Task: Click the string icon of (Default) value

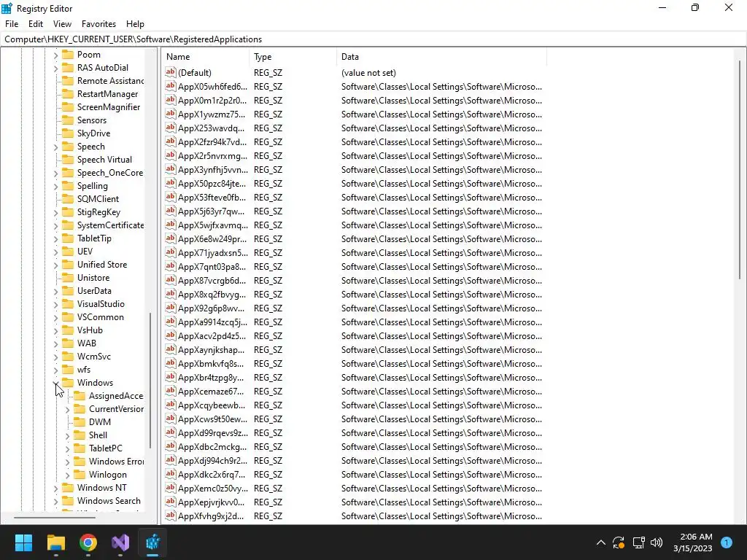Action: pyautogui.click(x=171, y=72)
